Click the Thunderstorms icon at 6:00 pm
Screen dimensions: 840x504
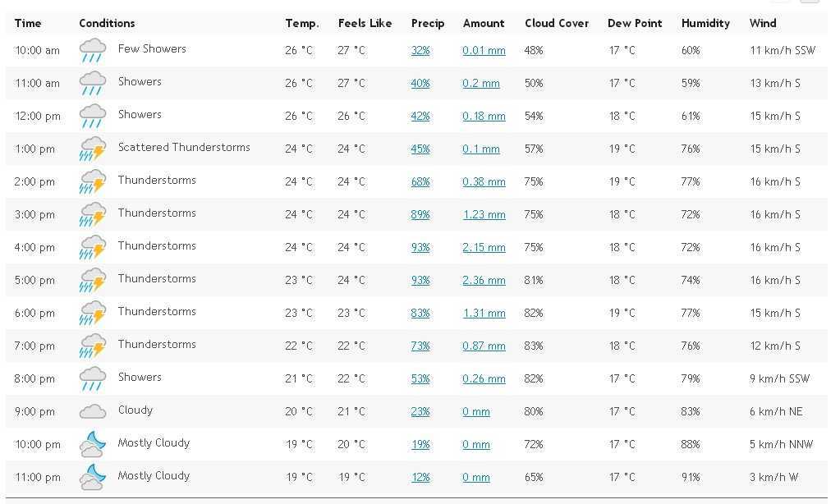pyautogui.click(x=92, y=313)
